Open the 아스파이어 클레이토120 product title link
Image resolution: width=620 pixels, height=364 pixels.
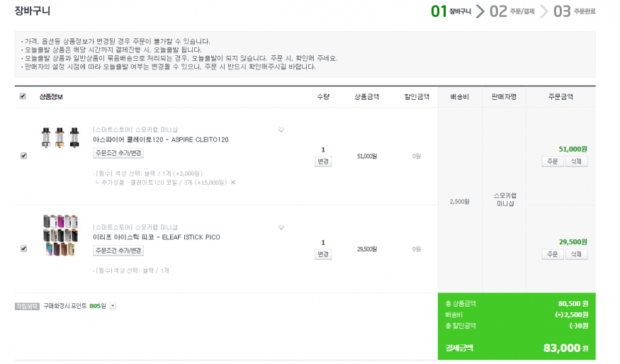[161, 140]
